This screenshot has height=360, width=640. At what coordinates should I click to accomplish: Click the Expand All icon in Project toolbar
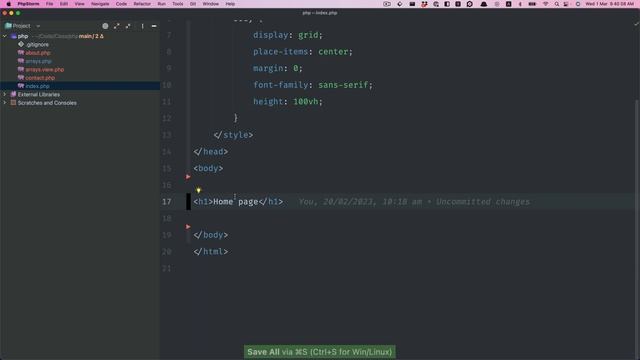[117, 26]
